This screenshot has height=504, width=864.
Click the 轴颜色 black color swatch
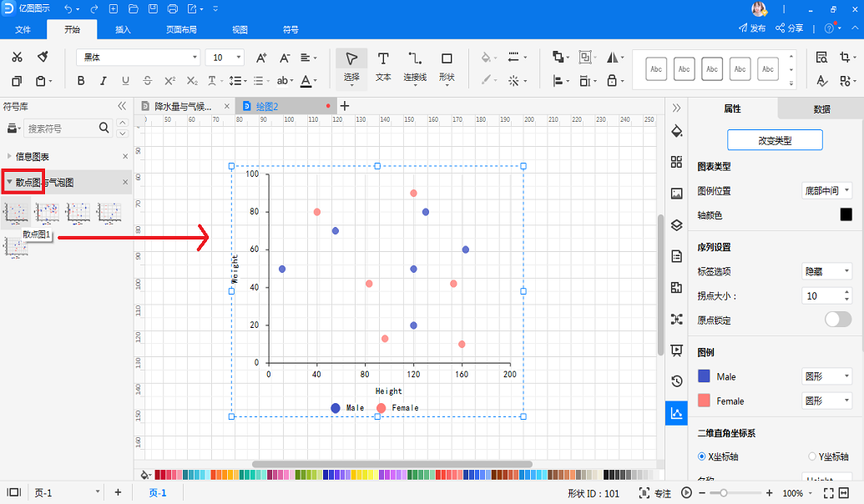coord(846,214)
